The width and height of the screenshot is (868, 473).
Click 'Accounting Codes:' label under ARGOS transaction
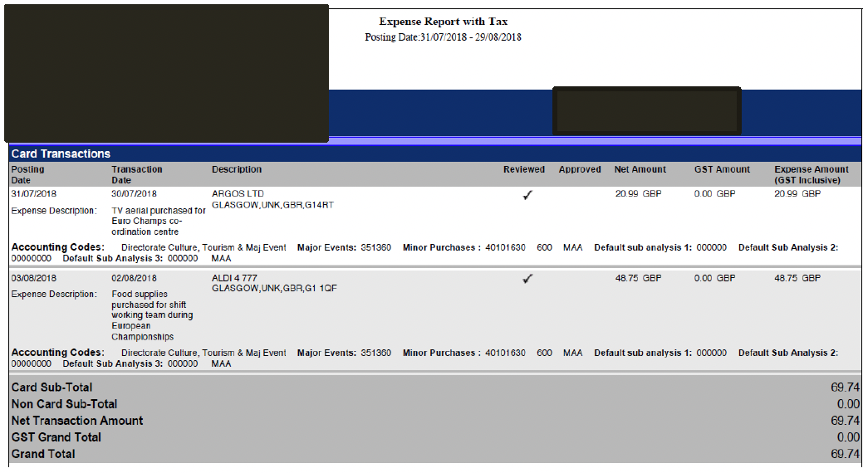click(57, 247)
